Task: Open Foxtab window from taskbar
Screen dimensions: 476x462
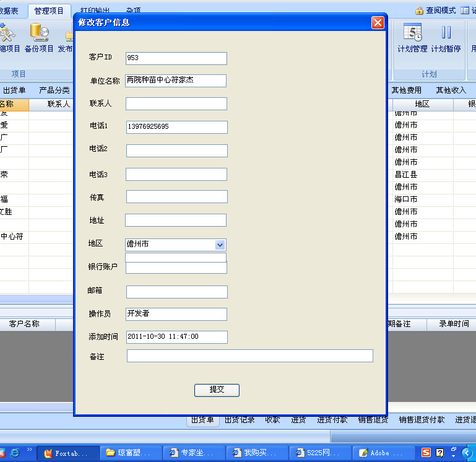Action: 67,453
